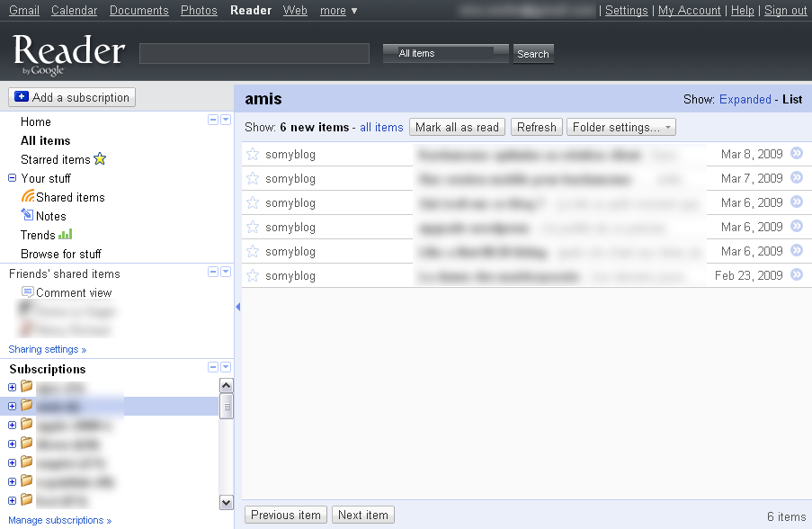Switch to List view

(792, 99)
